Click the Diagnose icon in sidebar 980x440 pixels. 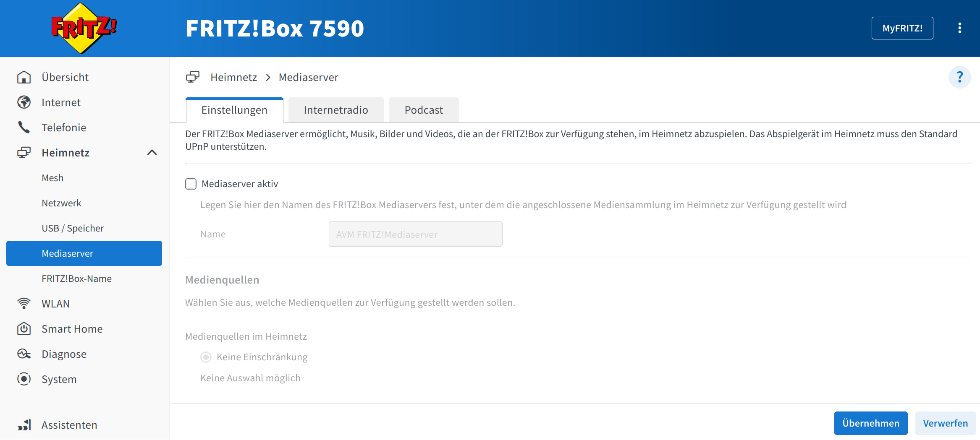tap(24, 354)
